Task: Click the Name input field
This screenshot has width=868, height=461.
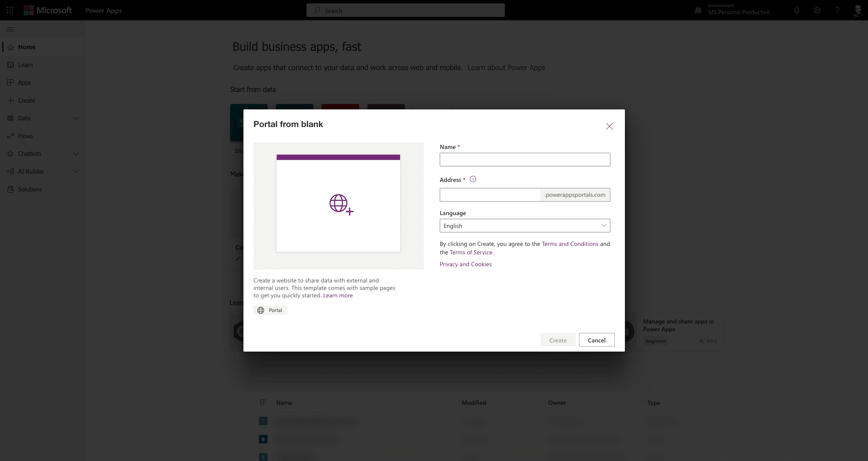Action: [525, 160]
